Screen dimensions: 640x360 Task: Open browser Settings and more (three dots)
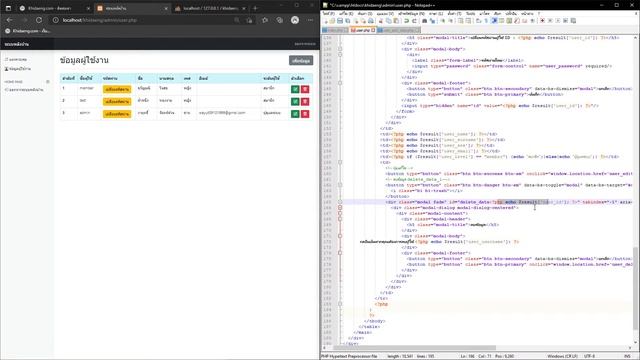click(311, 20)
